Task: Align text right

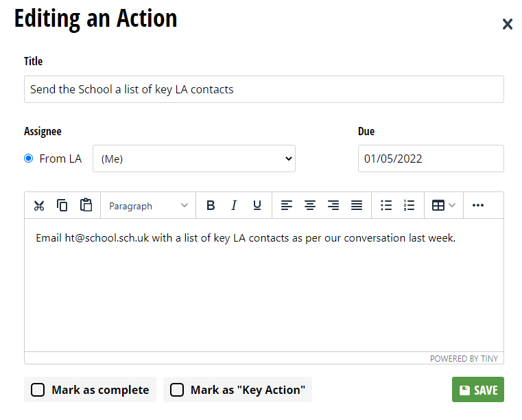Action: [x=333, y=205]
